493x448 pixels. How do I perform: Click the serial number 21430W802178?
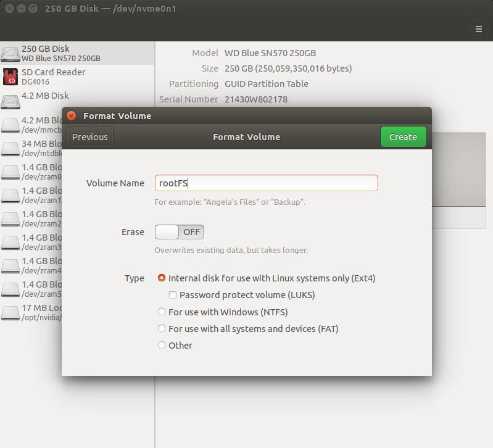(256, 99)
